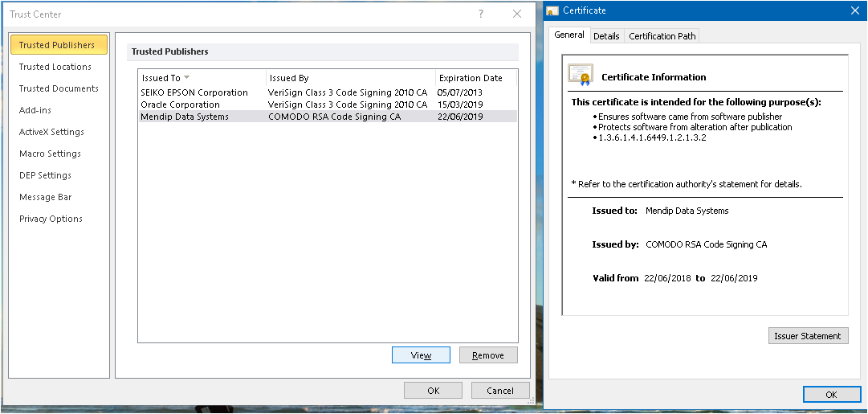Click the expiration date 22/06/2019 list cell

[459, 117]
